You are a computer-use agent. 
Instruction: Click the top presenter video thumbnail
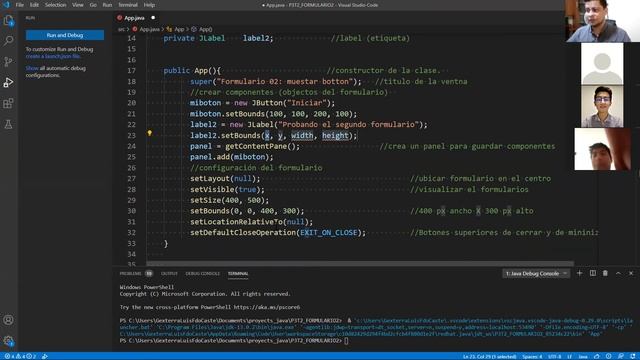tap(602, 21)
